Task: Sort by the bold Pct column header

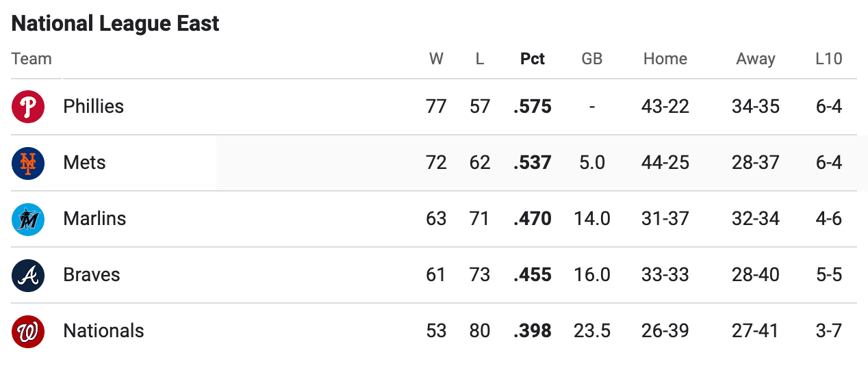Action: click(x=533, y=59)
